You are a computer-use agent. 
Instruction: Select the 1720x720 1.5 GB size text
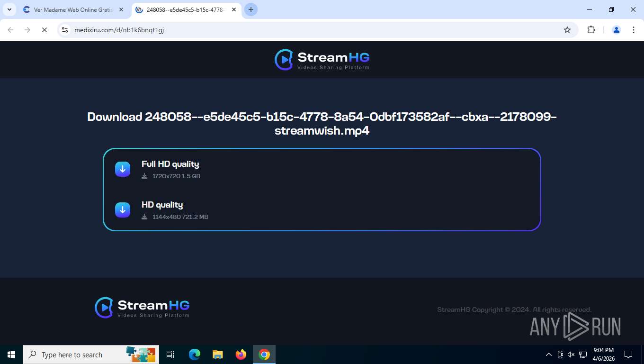[176, 176]
